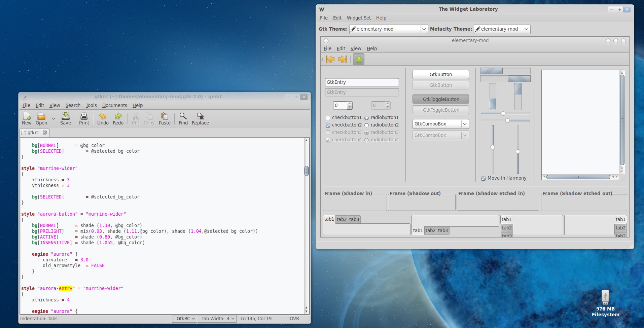644x328 pixels.
Task: Click the Copy icon in gedit toolbar
Action: pos(149,116)
